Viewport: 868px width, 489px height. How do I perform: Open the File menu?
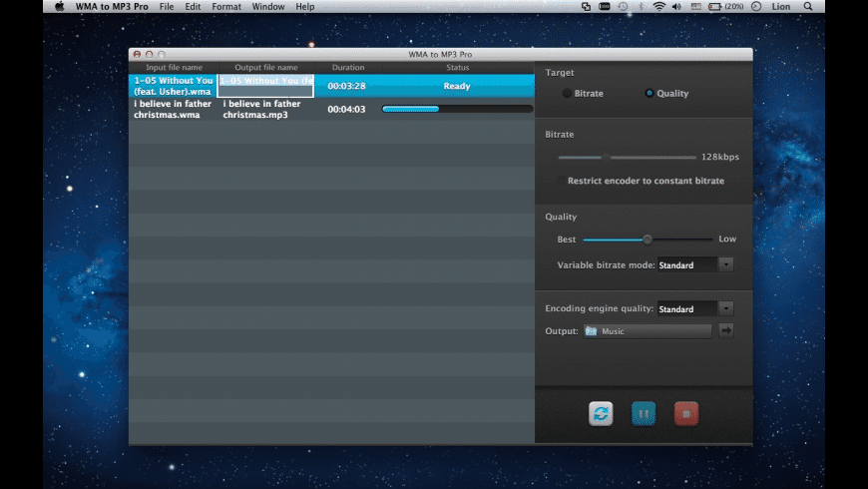click(x=167, y=7)
